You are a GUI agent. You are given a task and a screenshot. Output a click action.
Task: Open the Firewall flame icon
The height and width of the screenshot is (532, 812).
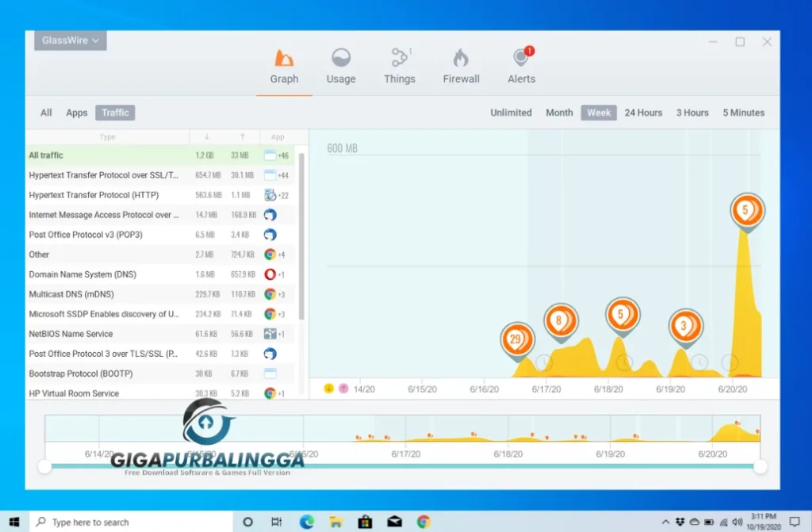[461, 55]
